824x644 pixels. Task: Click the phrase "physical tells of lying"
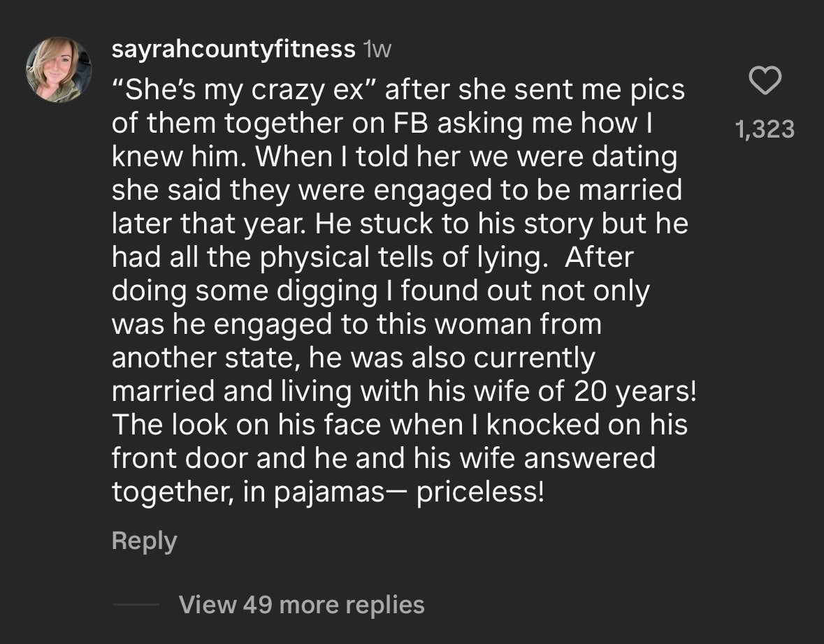click(x=401, y=258)
